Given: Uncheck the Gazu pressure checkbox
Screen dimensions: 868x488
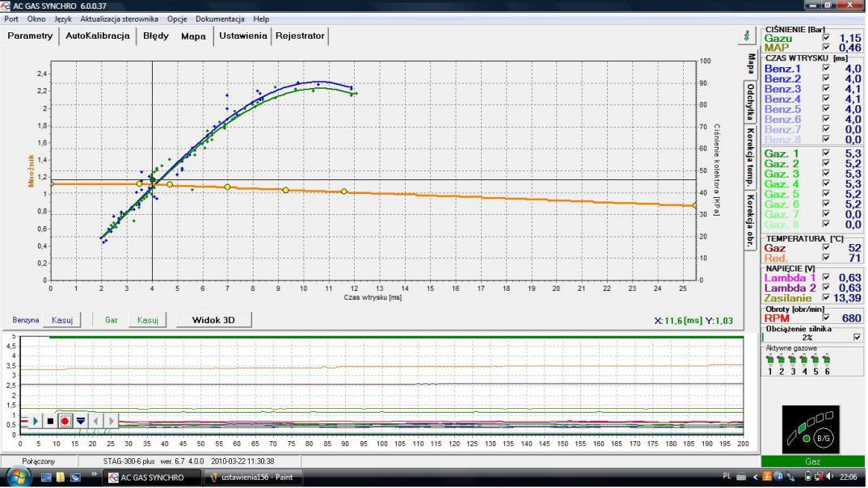Looking at the screenshot, I should pos(825,38).
